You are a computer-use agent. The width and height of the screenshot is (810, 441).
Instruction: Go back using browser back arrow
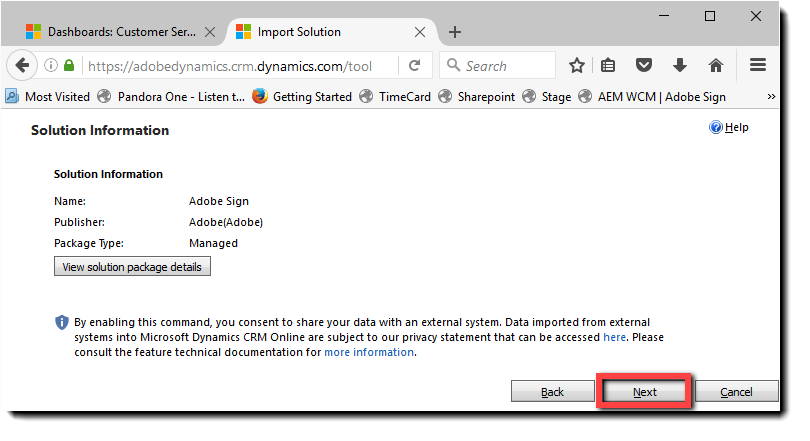pyautogui.click(x=22, y=66)
